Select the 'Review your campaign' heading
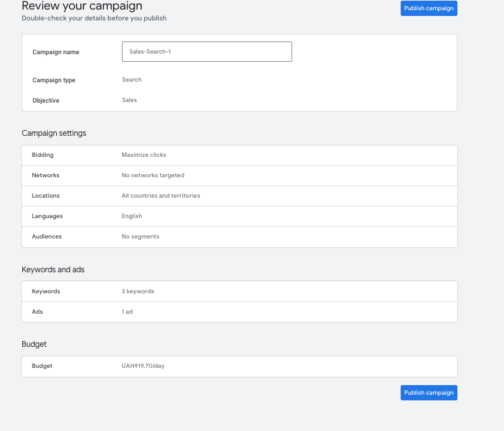The width and height of the screenshot is (504, 431). [x=82, y=6]
